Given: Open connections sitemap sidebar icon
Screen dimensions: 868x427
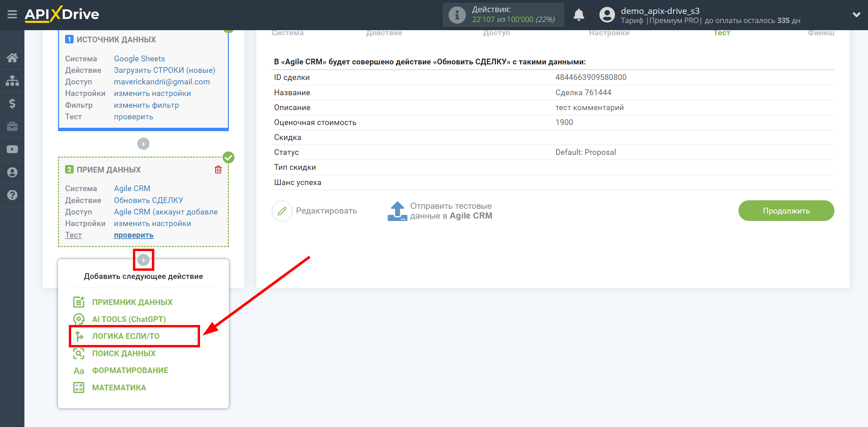Looking at the screenshot, I should click(12, 81).
